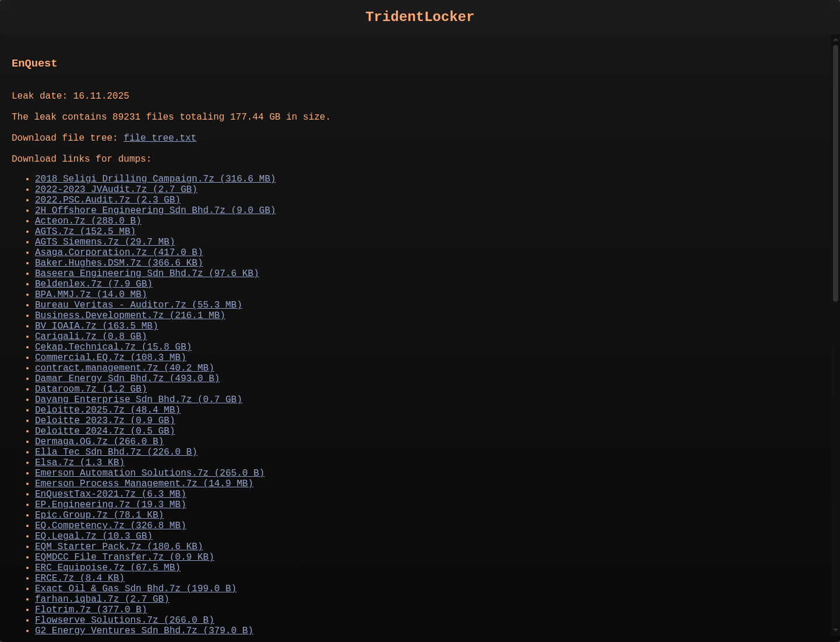Click Damar Energy Sdn Bhd.7z link
Viewport: 840px width, 642px height.
[127, 378]
